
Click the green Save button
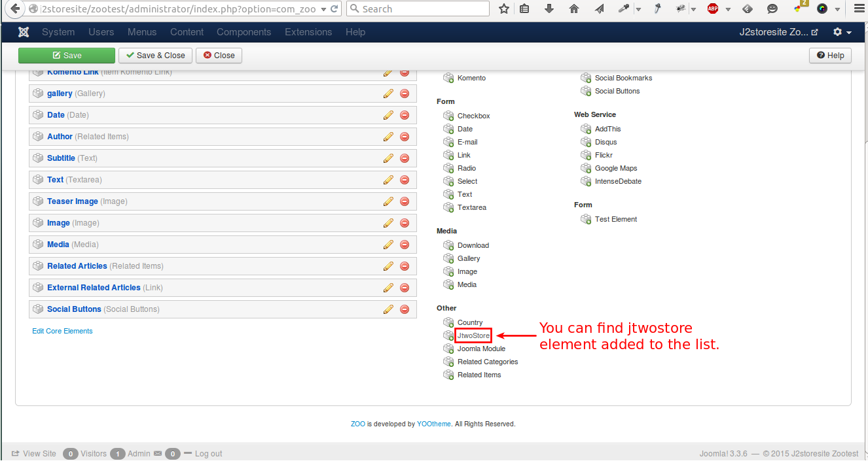click(x=67, y=56)
